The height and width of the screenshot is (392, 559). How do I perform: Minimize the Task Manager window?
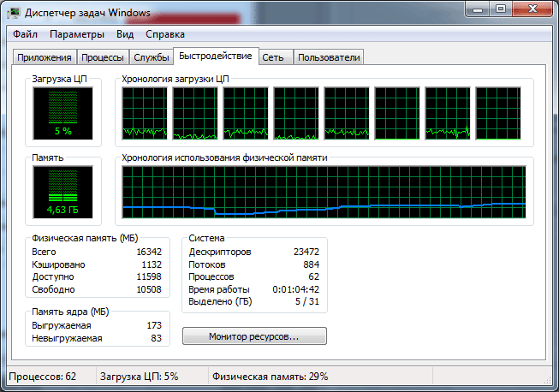[478, 9]
